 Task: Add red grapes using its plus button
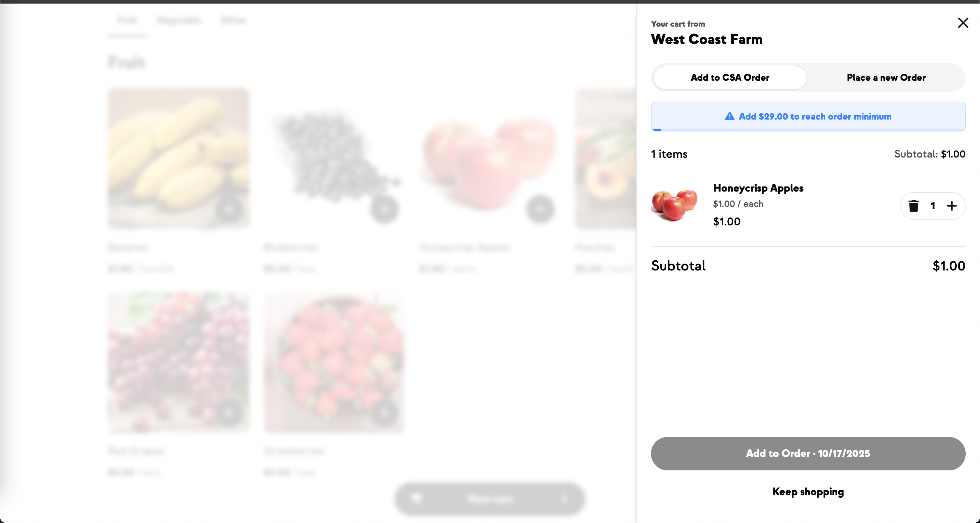(228, 413)
